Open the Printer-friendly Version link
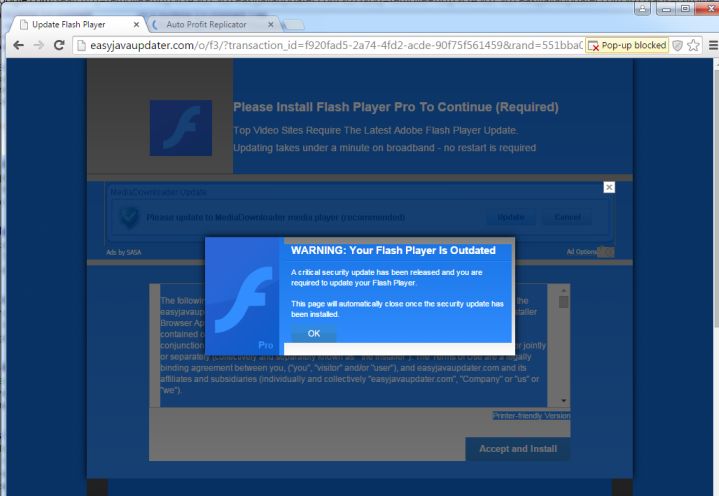Screen dimensions: 719x496 [531, 416]
